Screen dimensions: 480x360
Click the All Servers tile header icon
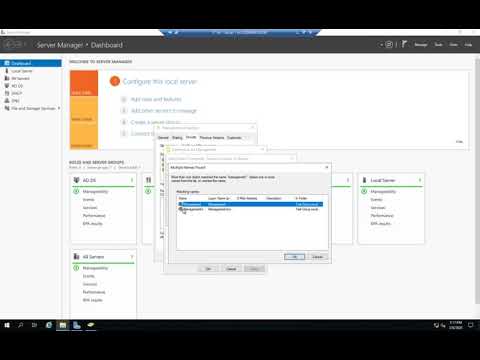click(x=76, y=256)
